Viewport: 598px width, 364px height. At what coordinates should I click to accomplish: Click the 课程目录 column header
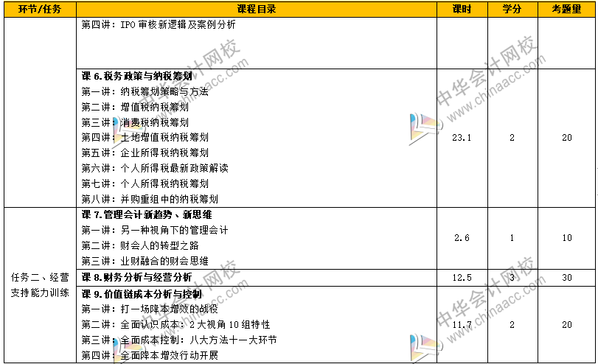[x=257, y=9]
